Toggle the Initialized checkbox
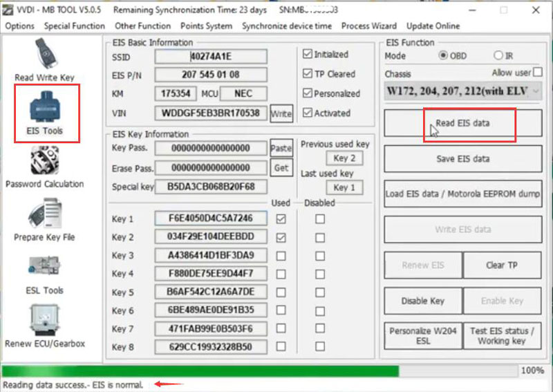Screen dimensions: 553x392 308,54
